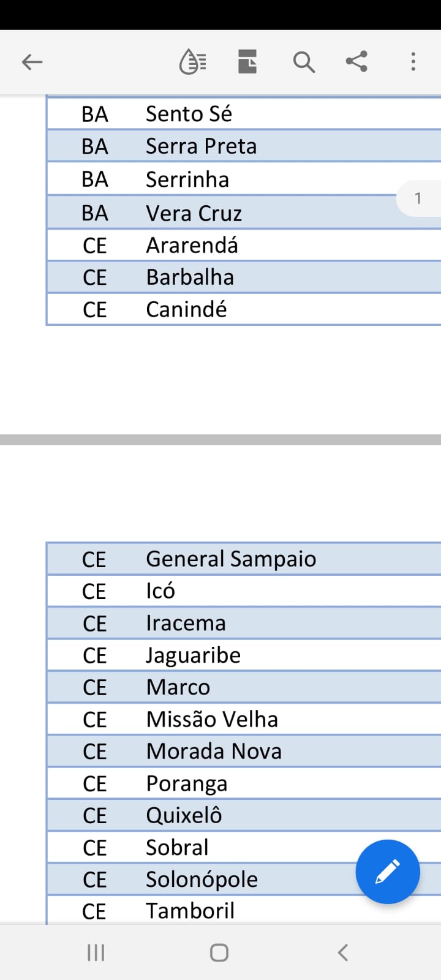
Task: Tap the share icon
Action: point(356,61)
